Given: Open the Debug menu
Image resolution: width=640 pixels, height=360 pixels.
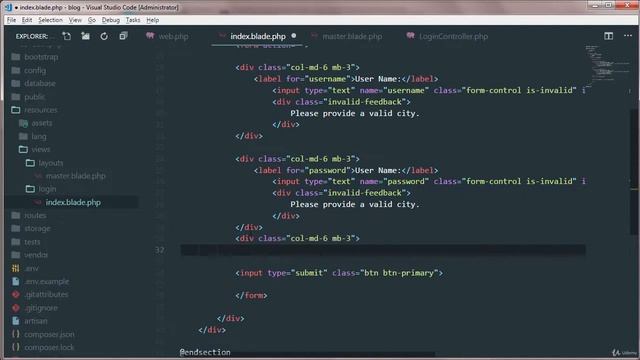Looking at the screenshot, I should (x=111, y=20).
